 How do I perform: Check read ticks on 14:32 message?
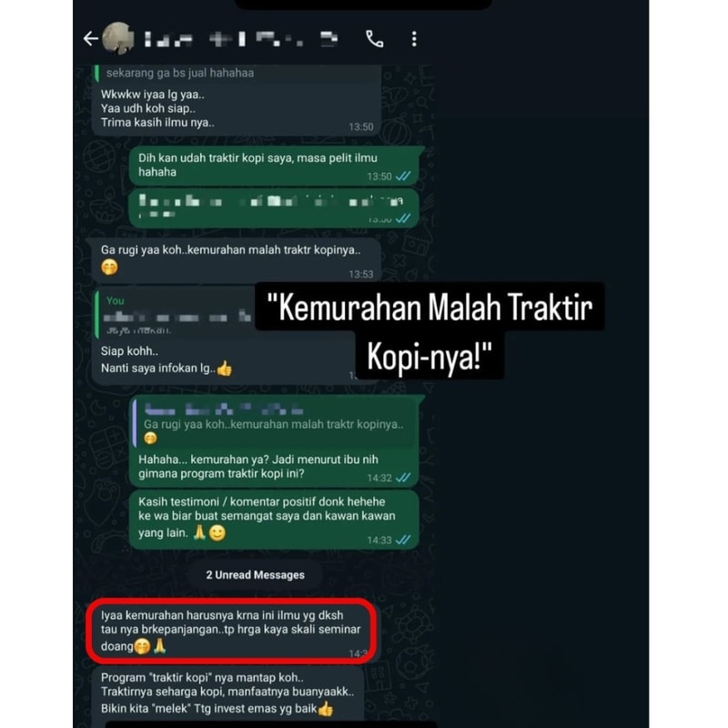pos(403,478)
